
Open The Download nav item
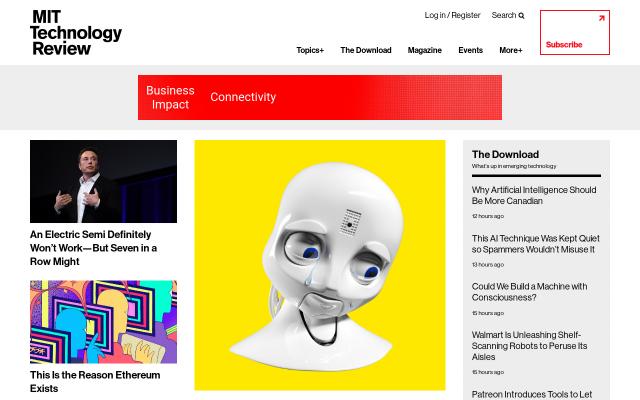coord(366,50)
